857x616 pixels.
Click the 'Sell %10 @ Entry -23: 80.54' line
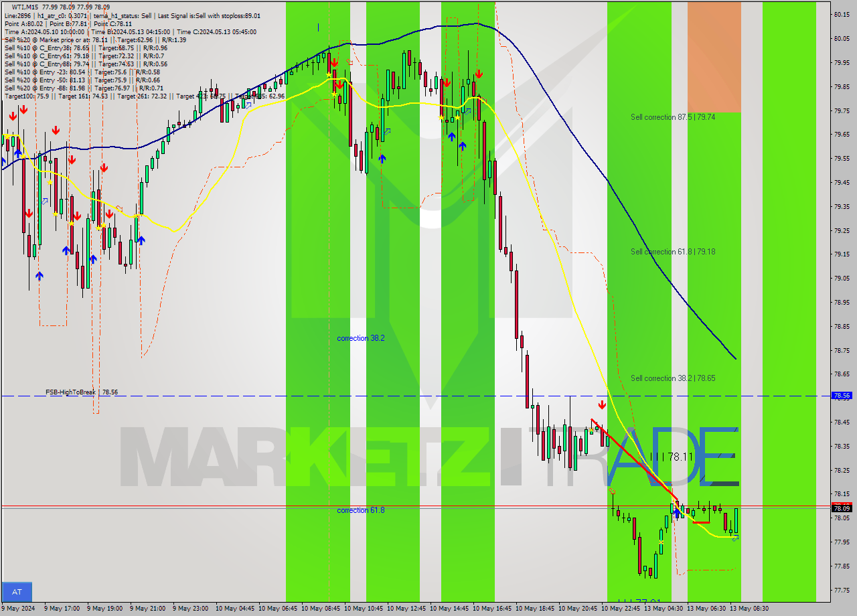[x=82, y=72]
